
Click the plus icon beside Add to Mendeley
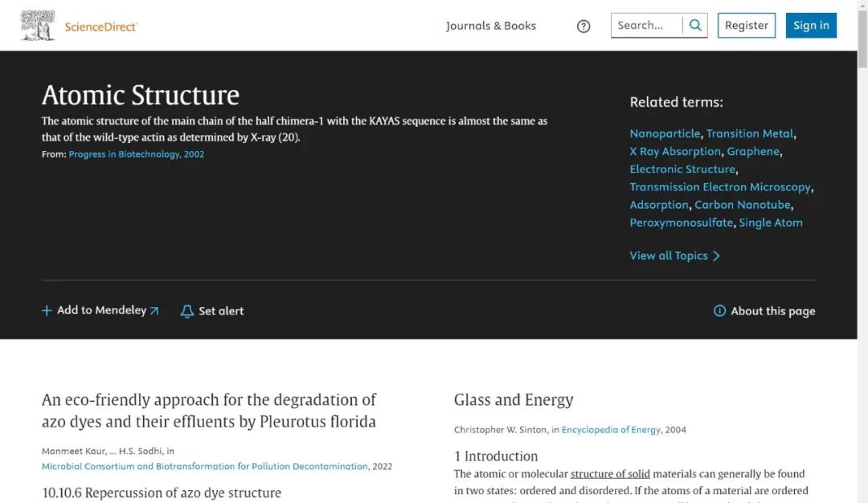coord(47,311)
